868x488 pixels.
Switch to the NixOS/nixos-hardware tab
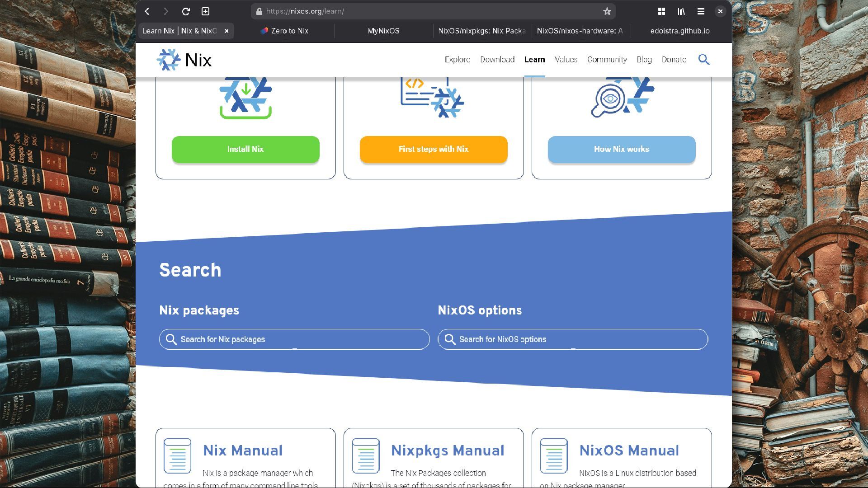coord(580,31)
